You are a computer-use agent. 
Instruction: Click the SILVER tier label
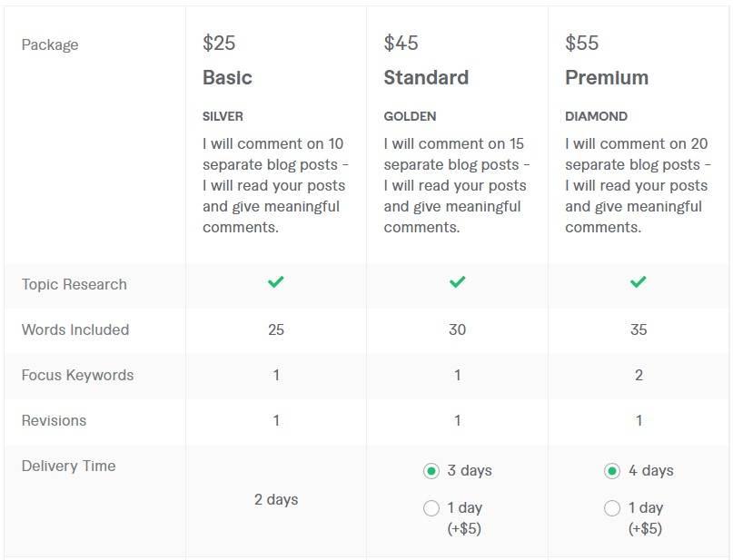223,116
